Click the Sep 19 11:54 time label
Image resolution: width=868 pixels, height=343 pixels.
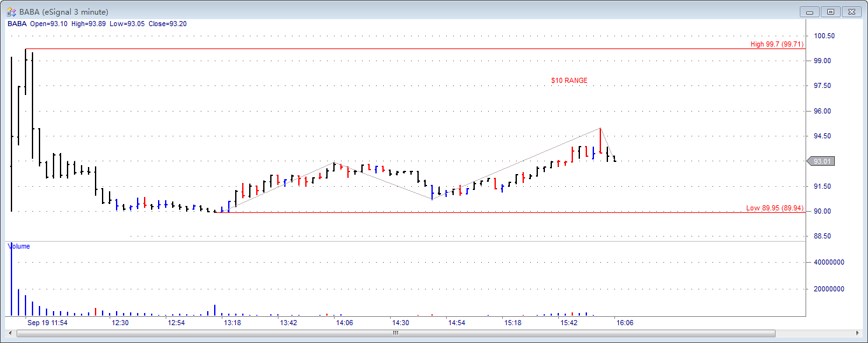[47, 323]
